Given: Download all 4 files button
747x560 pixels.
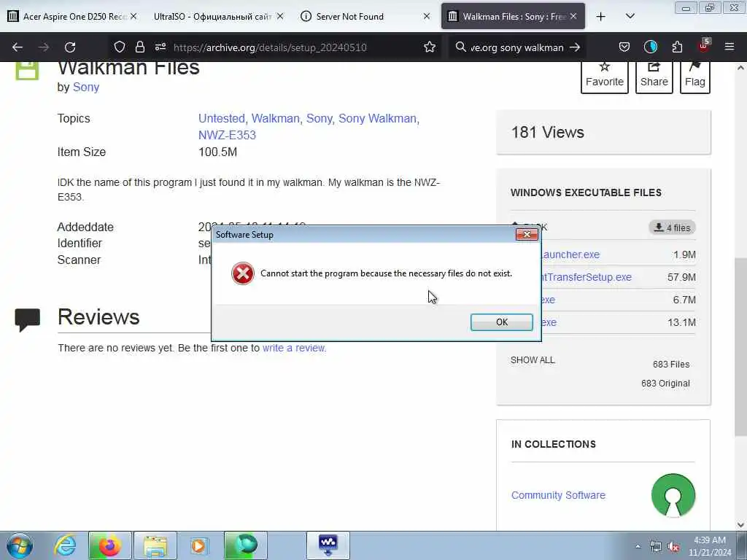Looking at the screenshot, I should coord(672,227).
